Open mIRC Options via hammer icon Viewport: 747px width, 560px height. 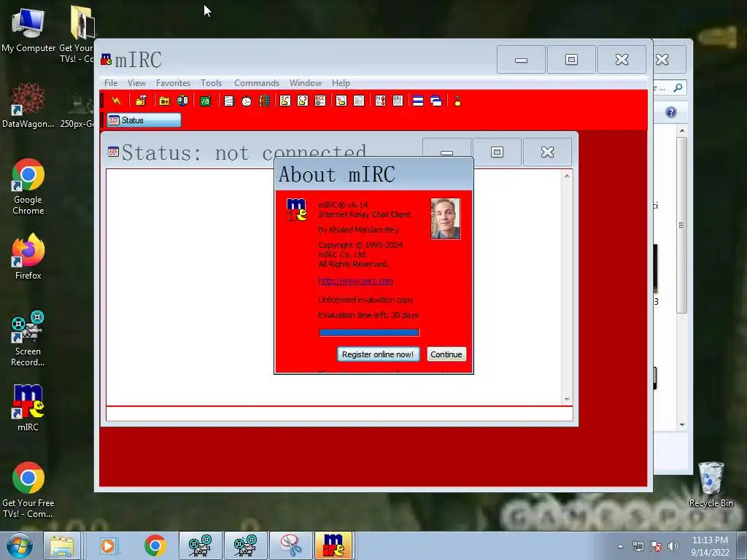click(141, 101)
